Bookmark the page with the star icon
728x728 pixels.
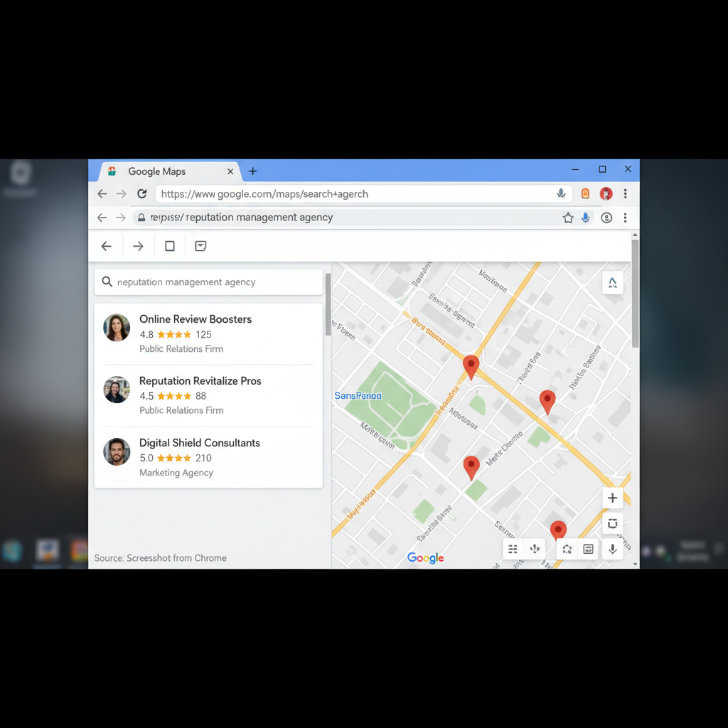point(568,218)
